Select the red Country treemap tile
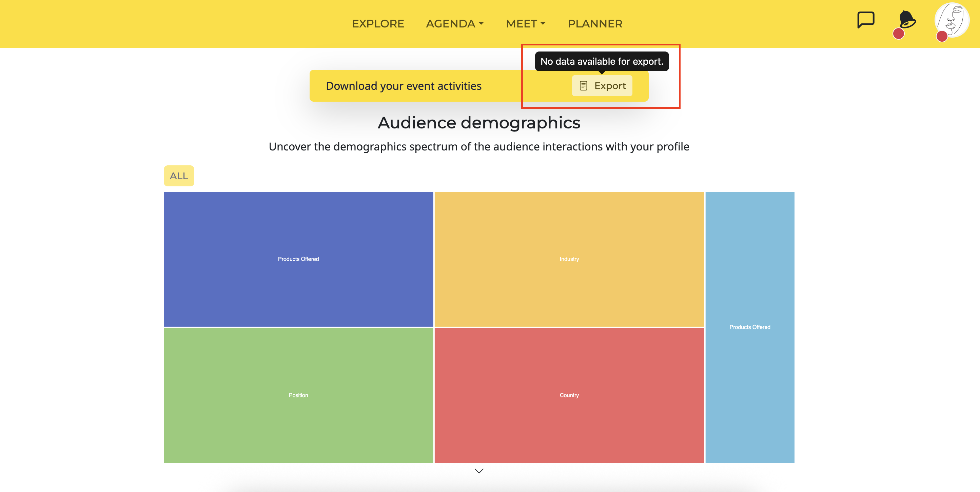This screenshot has width=980, height=492. 569,395
